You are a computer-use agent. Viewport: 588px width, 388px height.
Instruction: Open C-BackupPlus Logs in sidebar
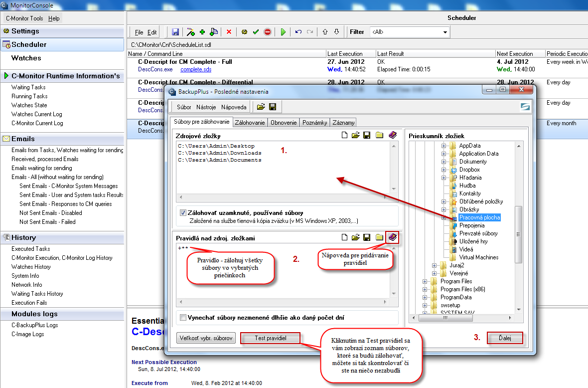click(34, 325)
